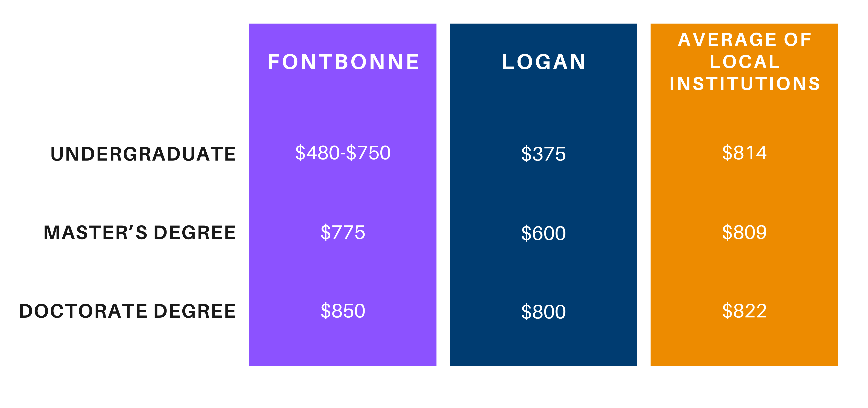Click the $822 local average value

click(744, 311)
